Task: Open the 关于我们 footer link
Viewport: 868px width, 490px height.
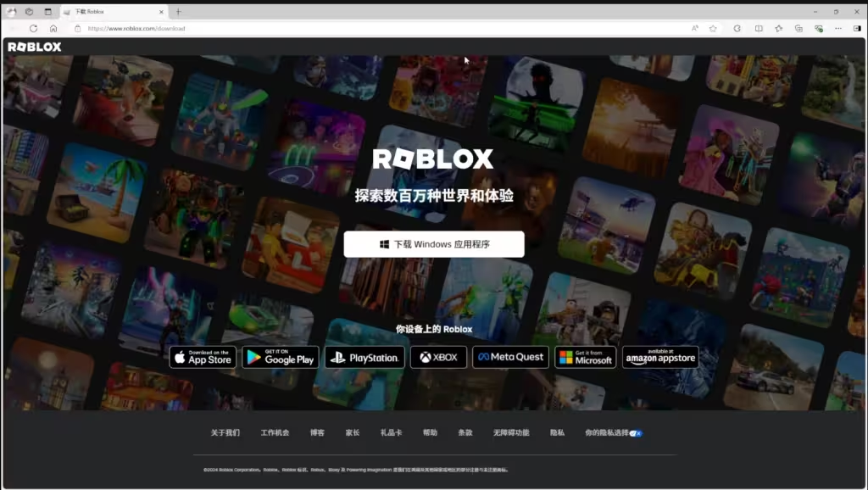Action: pos(225,432)
